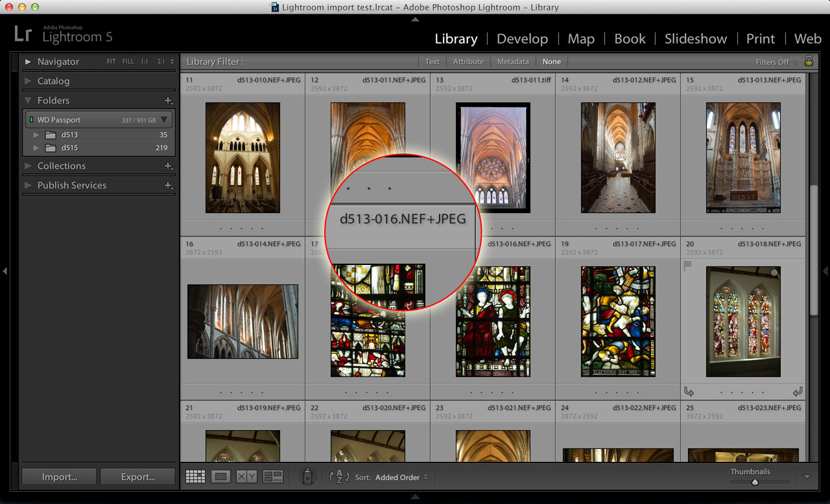Select the Painter spray can tool
Viewport: 830px width, 504px height.
[x=307, y=477]
